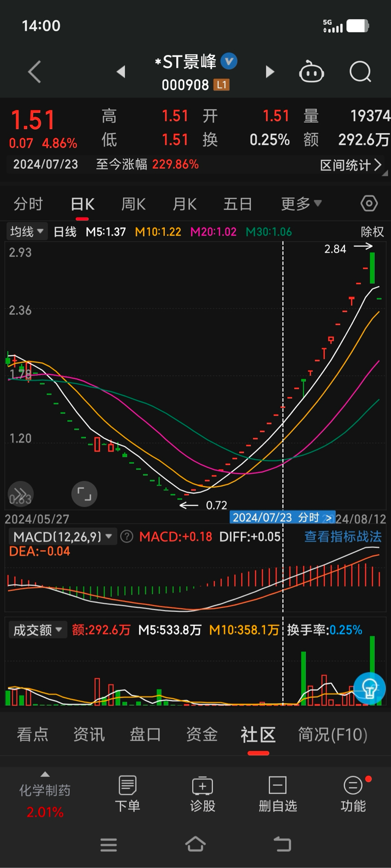
Task: Open 简况(F10) company profile tab
Action: point(332,734)
